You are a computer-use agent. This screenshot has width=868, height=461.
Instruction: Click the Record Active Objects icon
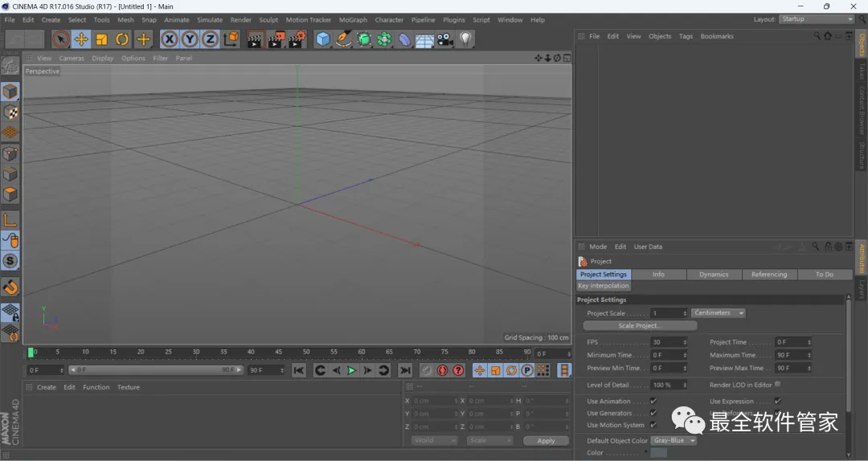[x=427, y=370]
